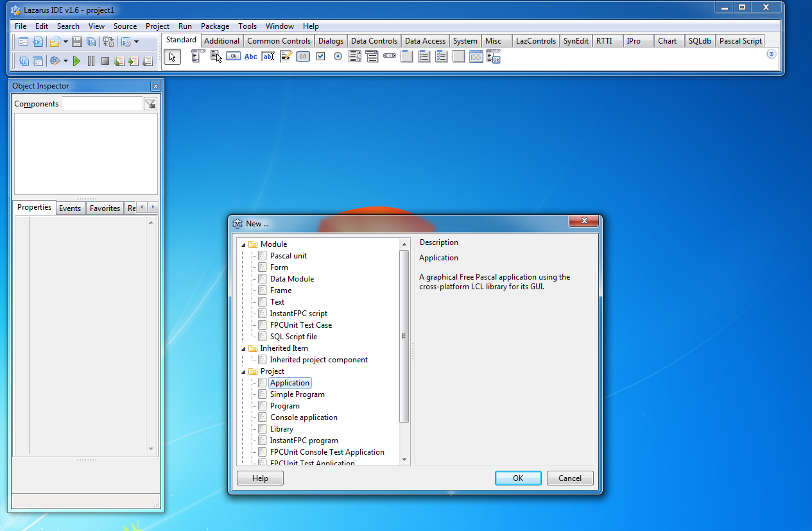Select the TRadioButton palette component
The height and width of the screenshot is (531, 812).
coord(338,56)
